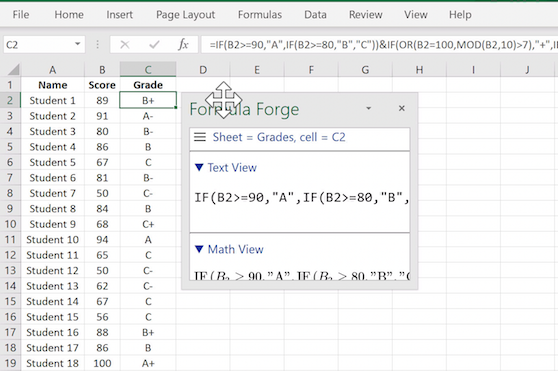Click the Text View formula text
Screen dimensions: 558x371
coord(301,197)
